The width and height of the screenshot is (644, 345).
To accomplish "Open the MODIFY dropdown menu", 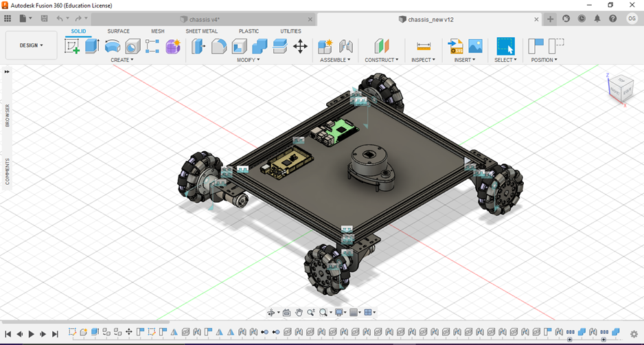I will point(249,60).
